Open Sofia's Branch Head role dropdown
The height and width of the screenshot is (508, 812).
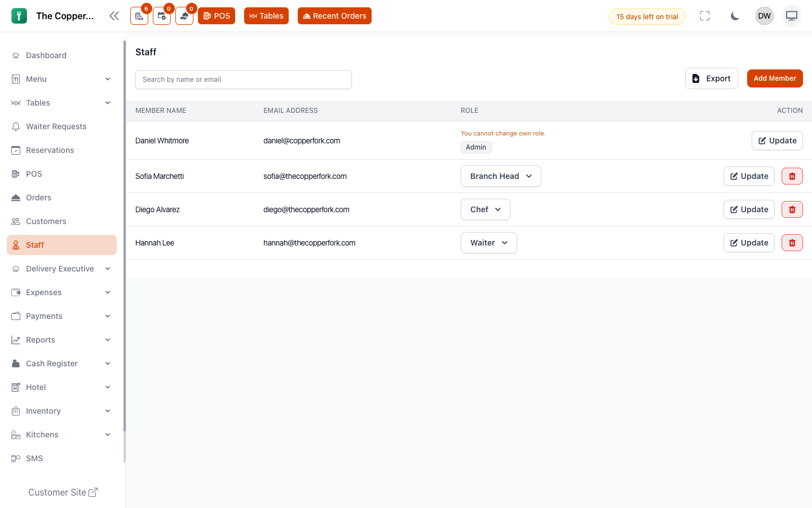[x=501, y=176]
